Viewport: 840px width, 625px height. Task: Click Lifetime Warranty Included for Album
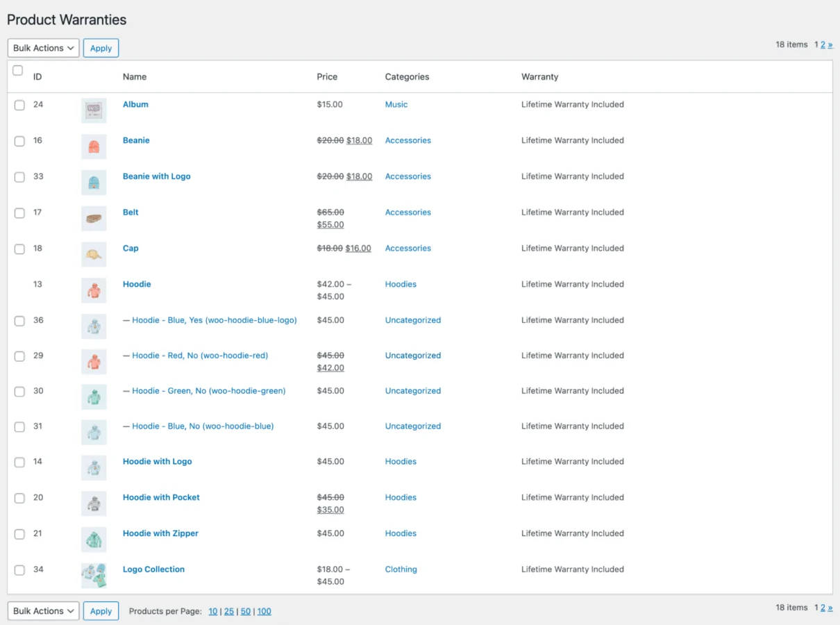[x=573, y=105]
